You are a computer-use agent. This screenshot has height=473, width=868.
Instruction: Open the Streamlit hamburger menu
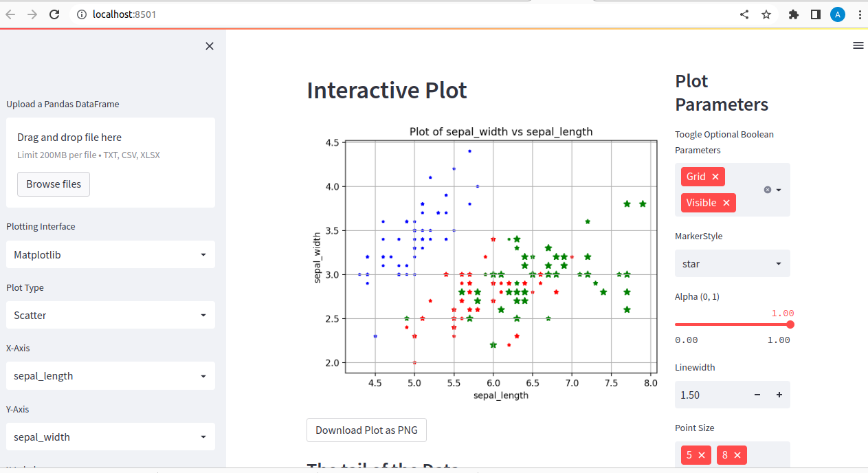(x=858, y=45)
